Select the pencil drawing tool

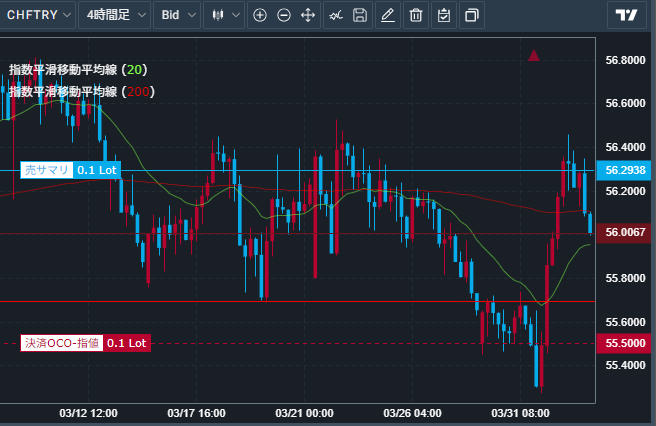click(388, 15)
